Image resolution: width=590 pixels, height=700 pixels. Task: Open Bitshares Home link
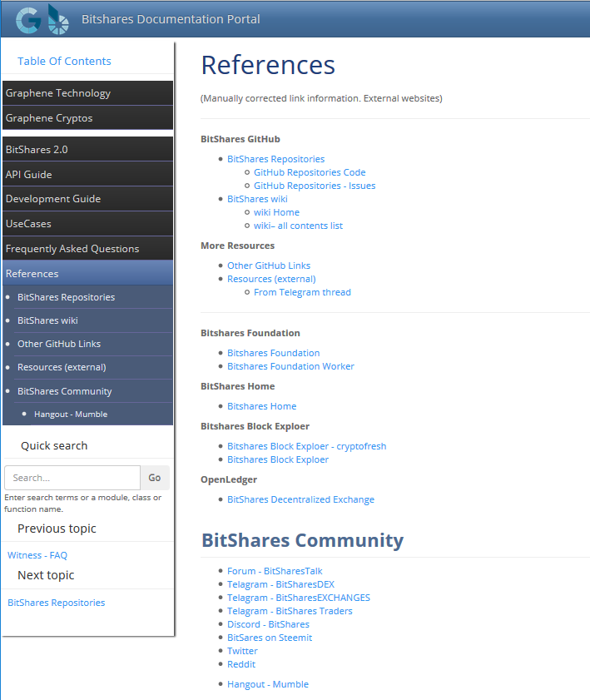(x=262, y=406)
